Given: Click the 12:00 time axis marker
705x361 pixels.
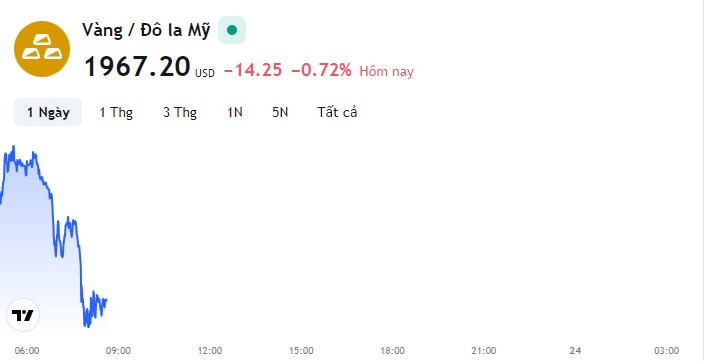Looking at the screenshot, I should click(x=210, y=351).
